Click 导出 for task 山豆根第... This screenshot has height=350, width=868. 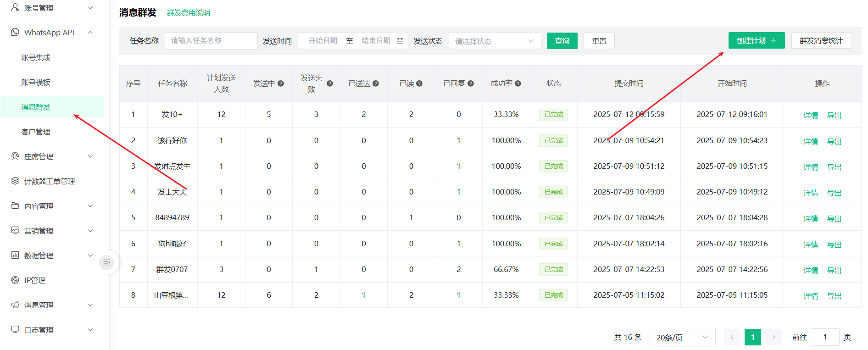click(834, 296)
